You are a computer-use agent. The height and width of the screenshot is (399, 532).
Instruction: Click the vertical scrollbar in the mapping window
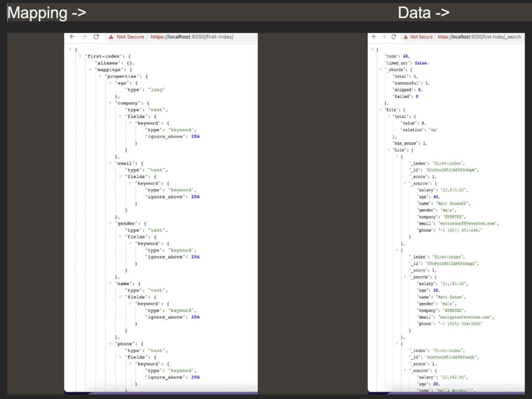(x=255, y=208)
